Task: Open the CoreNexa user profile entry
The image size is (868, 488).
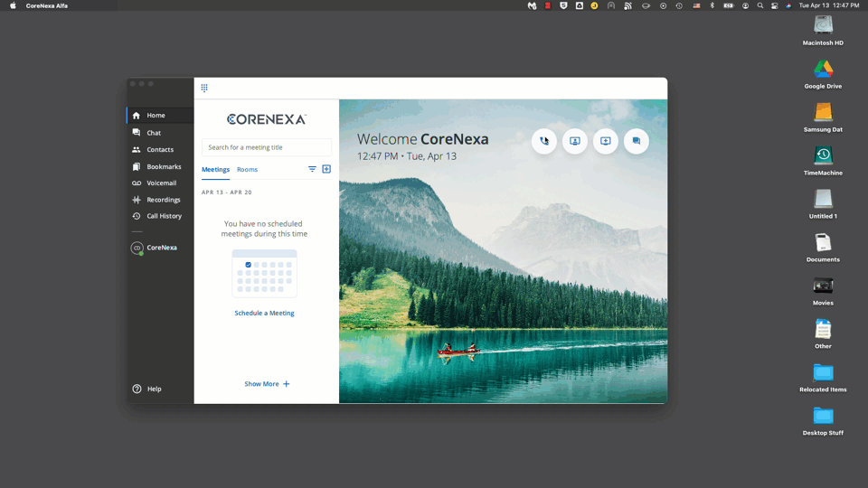Action: (155, 248)
